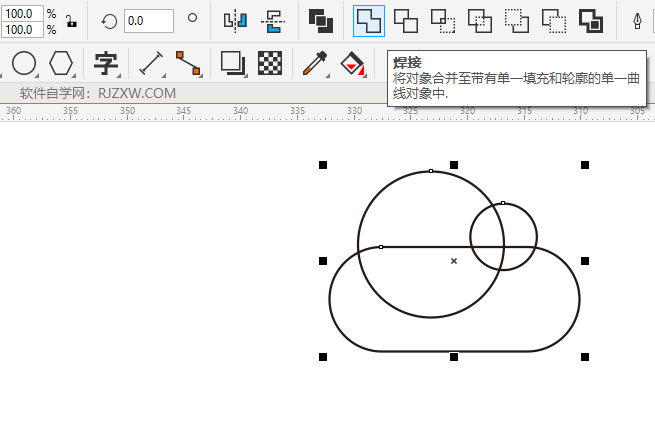Select the Trim shapes icon
The width and height of the screenshot is (655, 431).
coord(406,20)
